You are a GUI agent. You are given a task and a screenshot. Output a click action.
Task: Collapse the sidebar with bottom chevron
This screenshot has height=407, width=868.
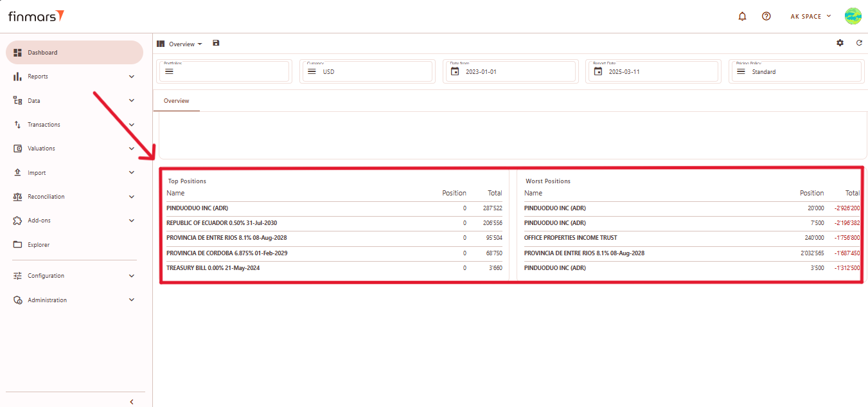click(x=132, y=402)
